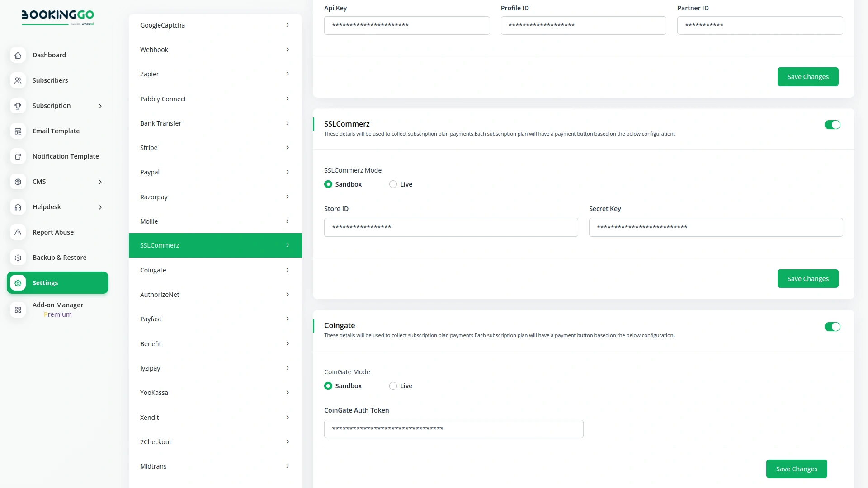
Task: Select Live mode for SSLCommerz
Action: (392, 184)
